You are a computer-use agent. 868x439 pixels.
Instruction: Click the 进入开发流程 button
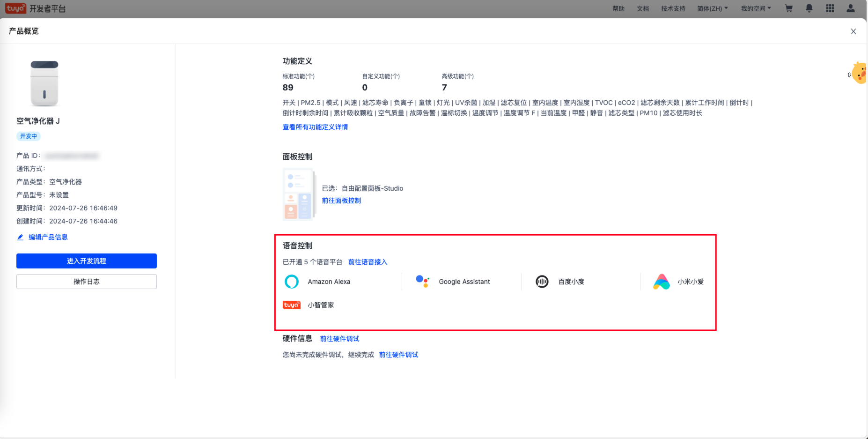pyautogui.click(x=87, y=261)
